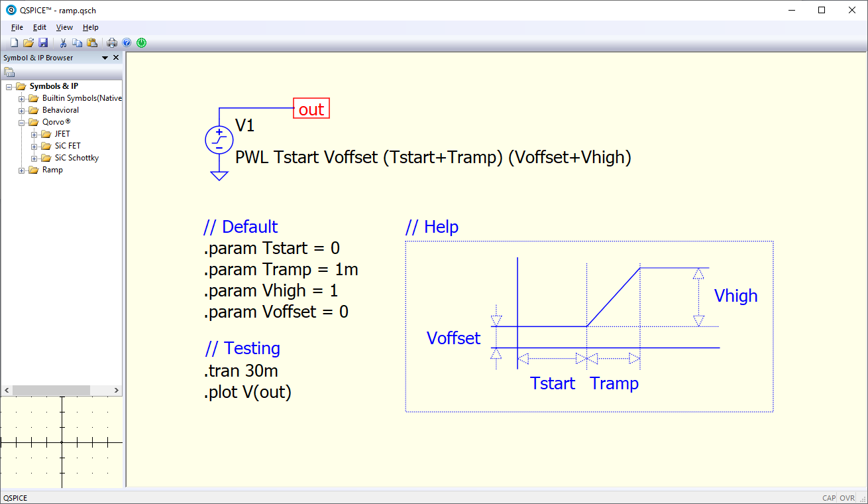Click the Save floppy disk icon

pyautogui.click(x=43, y=43)
